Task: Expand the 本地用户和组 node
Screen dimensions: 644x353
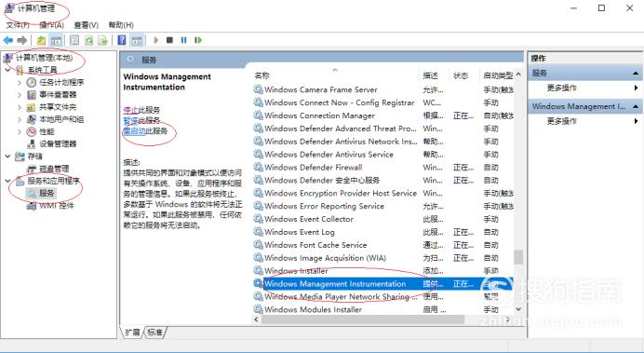Action: pos(20,119)
